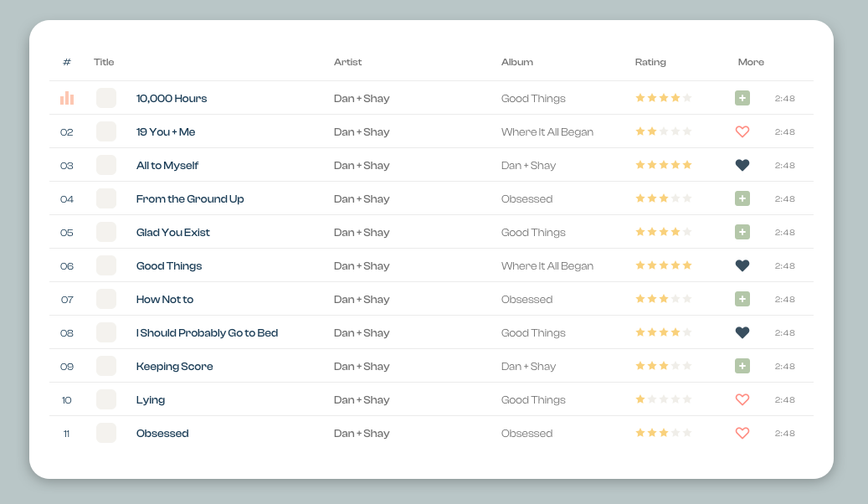The height and width of the screenshot is (504, 868).
Task: Unlike All to Myself filled heart
Action: click(742, 165)
